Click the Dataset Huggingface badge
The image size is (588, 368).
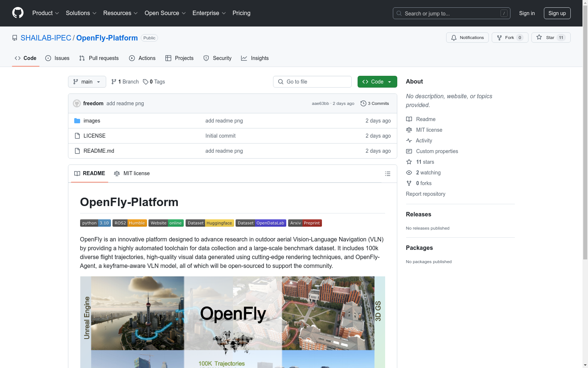210,223
